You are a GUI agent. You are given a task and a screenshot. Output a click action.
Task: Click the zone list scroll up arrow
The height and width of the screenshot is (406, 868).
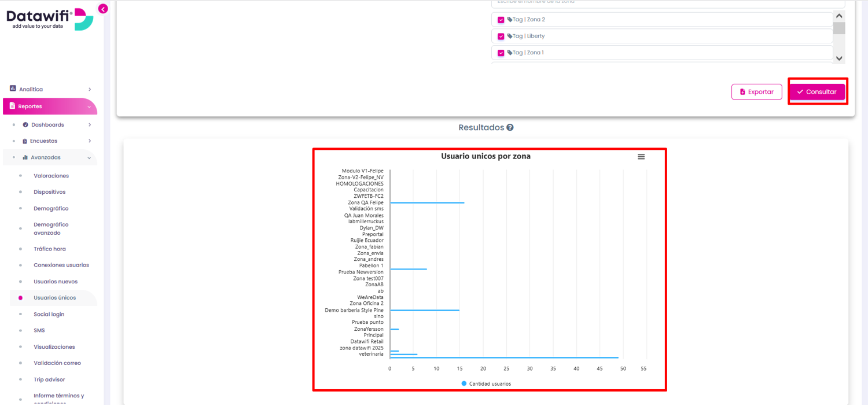pyautogui.click(x=839, y=16)
